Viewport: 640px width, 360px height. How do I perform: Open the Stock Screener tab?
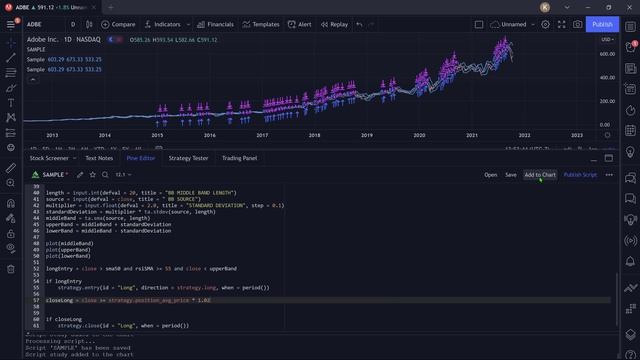click(49, 158)
